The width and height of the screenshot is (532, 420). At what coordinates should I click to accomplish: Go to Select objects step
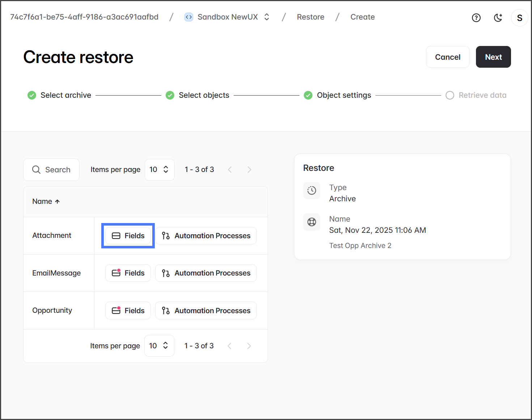point(204,95)
